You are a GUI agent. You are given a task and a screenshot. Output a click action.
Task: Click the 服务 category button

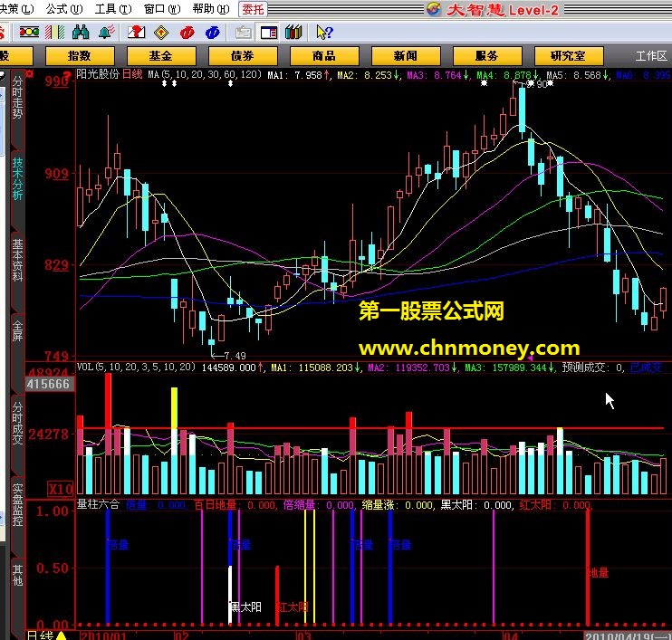(x=487, y=56)
